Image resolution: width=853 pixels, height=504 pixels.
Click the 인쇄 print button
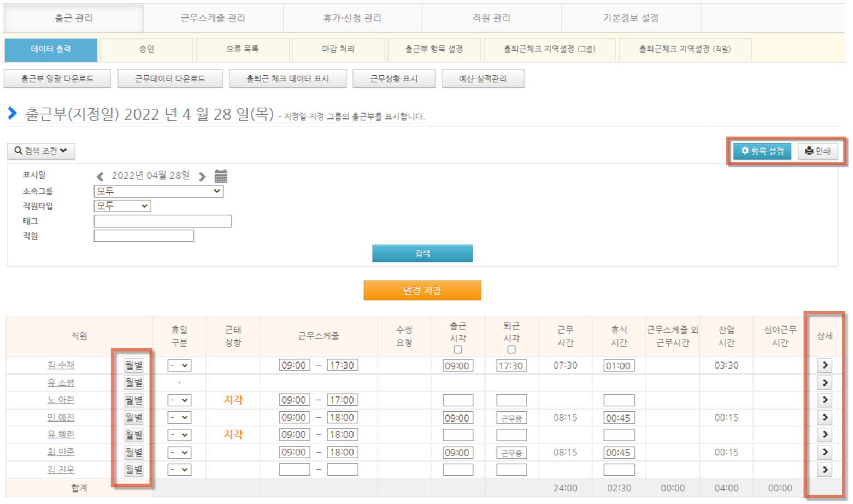(x=817, y=151)
